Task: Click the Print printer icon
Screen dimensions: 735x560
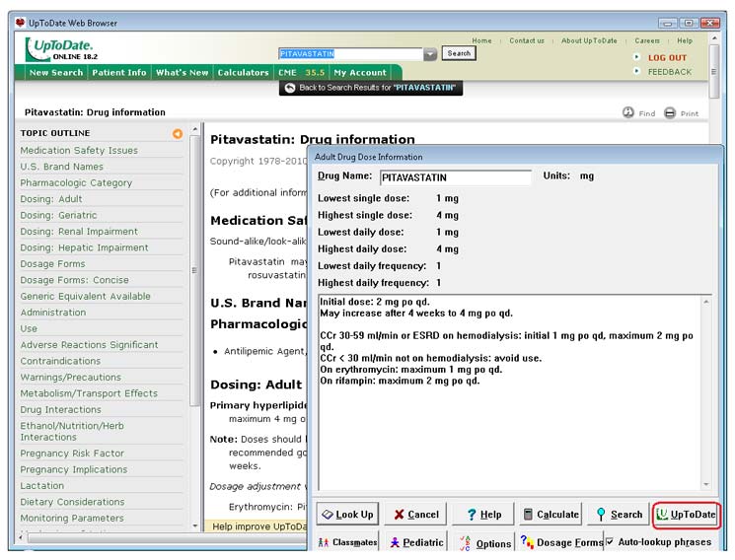Action: (x=670, y=113)
